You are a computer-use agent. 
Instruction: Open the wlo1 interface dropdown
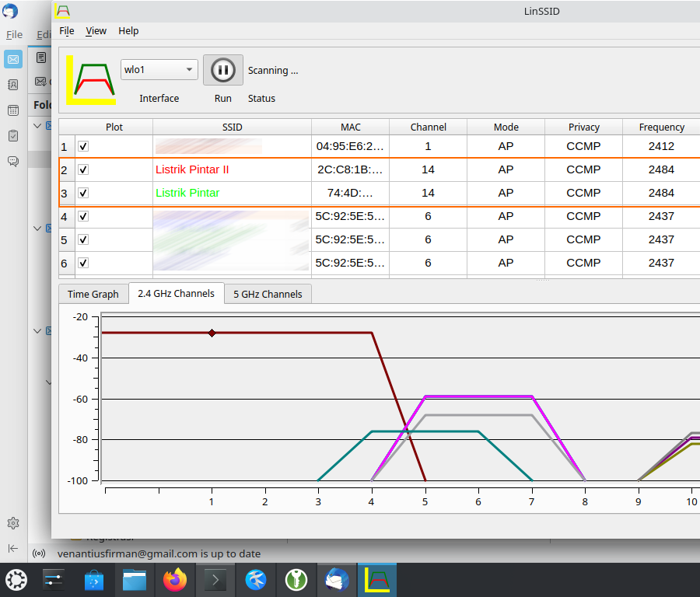[159, 70]
